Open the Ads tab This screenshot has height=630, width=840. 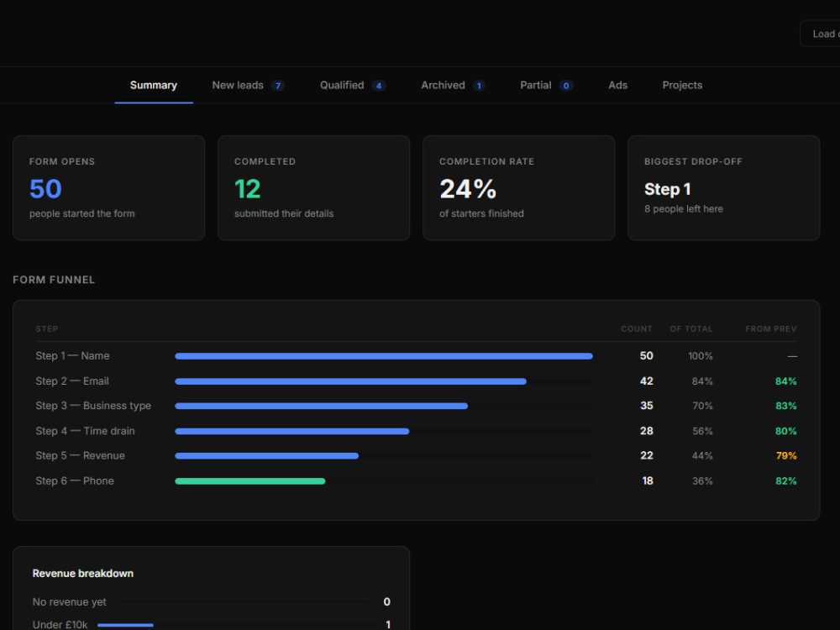coord(617,85)
